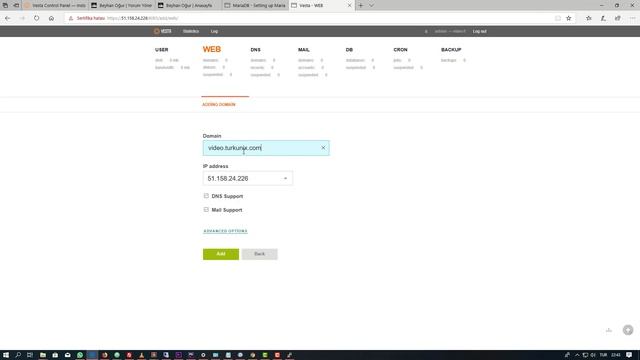This screenshot has height=360, width=640.
Task: Open the USER section
Action: pos(162,50)
